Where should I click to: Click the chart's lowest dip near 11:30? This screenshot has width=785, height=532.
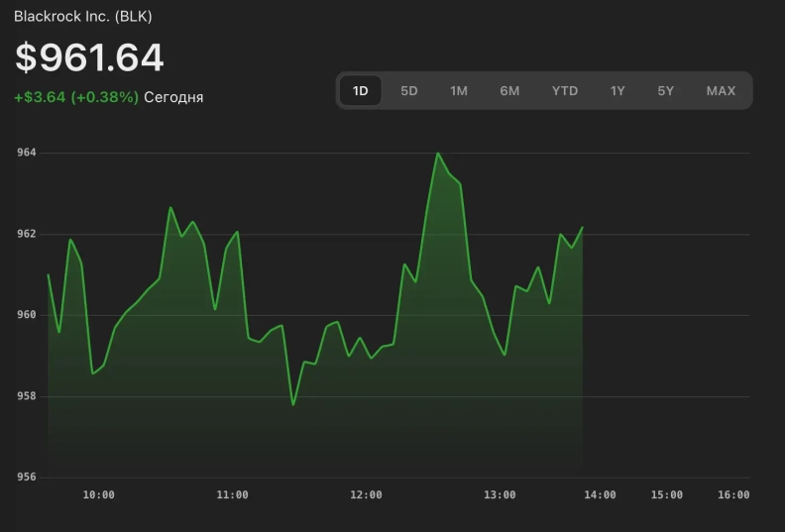point(293,404)
